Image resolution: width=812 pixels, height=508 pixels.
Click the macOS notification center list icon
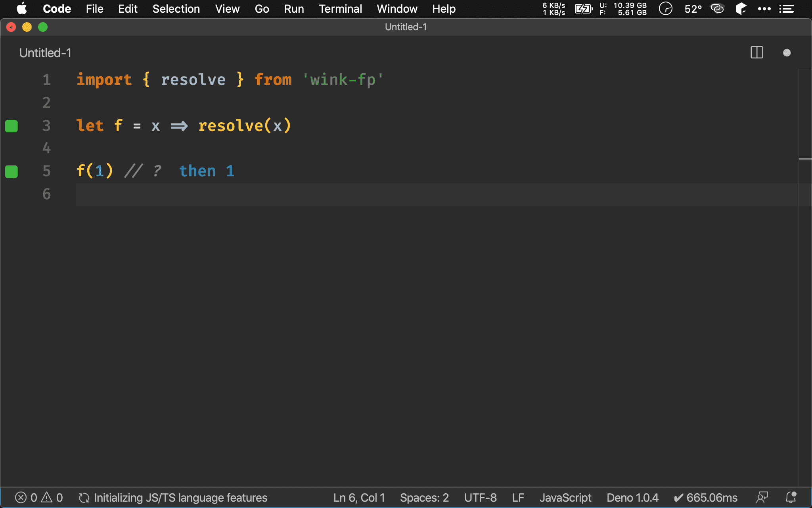click(786, 9)
